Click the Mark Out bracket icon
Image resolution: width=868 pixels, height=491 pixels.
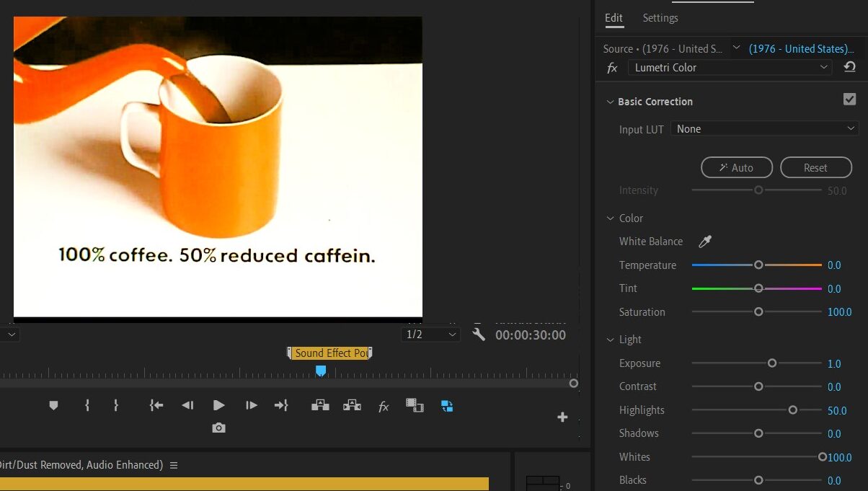tap(115, 406)
